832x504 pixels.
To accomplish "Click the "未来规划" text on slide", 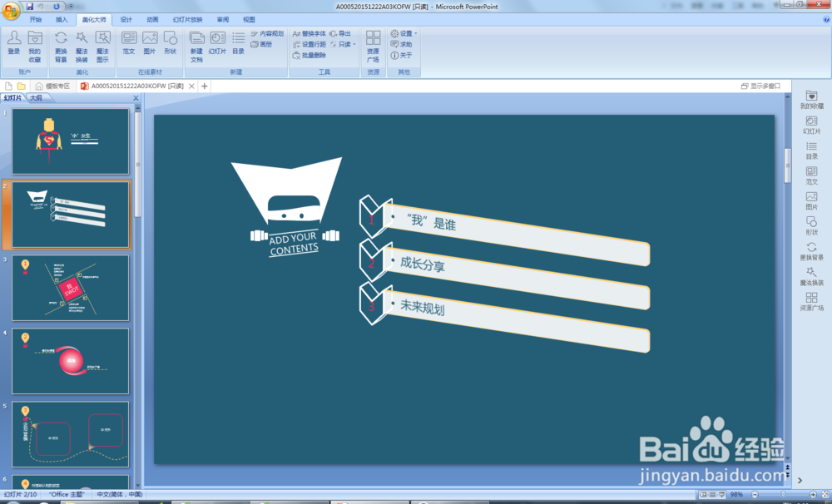I will [423, 307].
